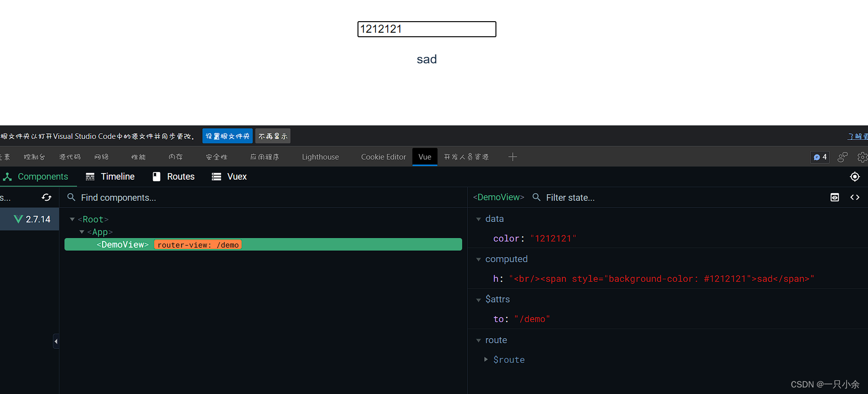868x394 pixels.
Task: Collapse the left apps pane arrow
Action: pos(56,341)
